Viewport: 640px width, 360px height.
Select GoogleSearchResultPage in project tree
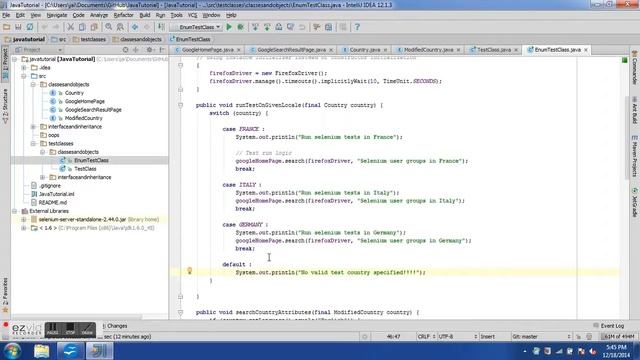coord(93,110)
